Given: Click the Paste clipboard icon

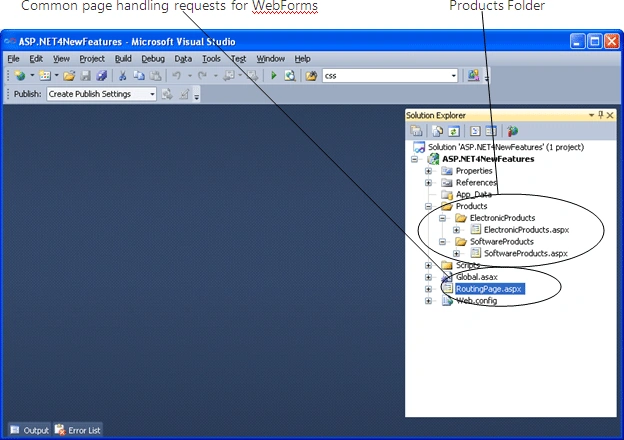Looking at the screenshot, I should point(156,75).
